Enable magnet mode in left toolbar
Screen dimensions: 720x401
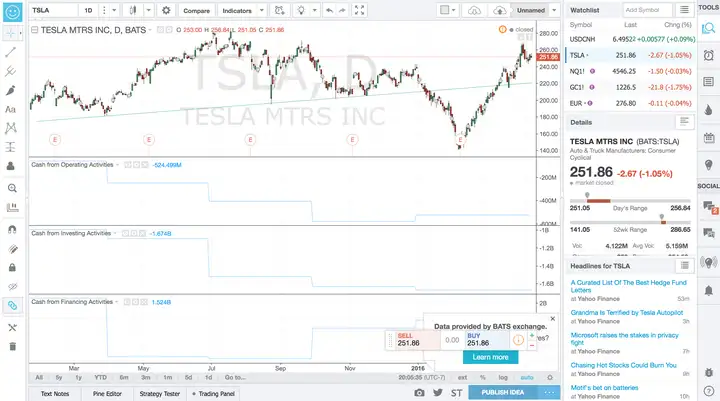[x=12, y=229]
